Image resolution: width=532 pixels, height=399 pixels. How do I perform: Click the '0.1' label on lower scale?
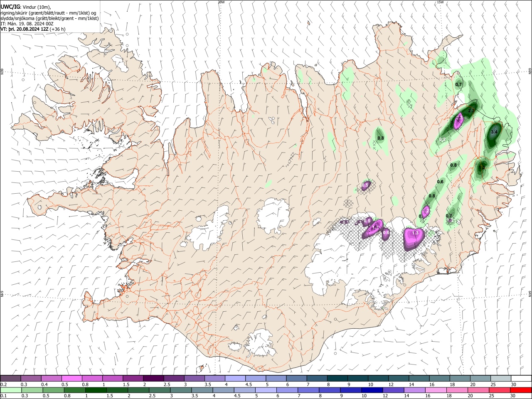(3, 396)
